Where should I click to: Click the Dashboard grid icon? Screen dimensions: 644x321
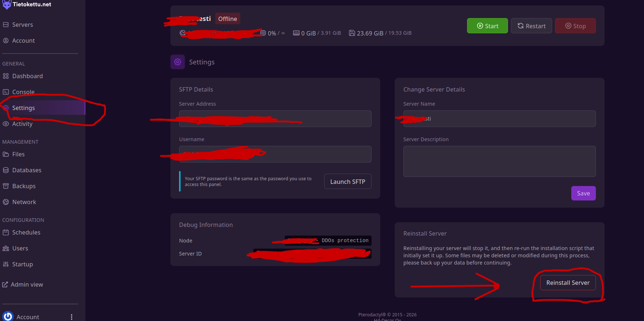tap(6, 76)
